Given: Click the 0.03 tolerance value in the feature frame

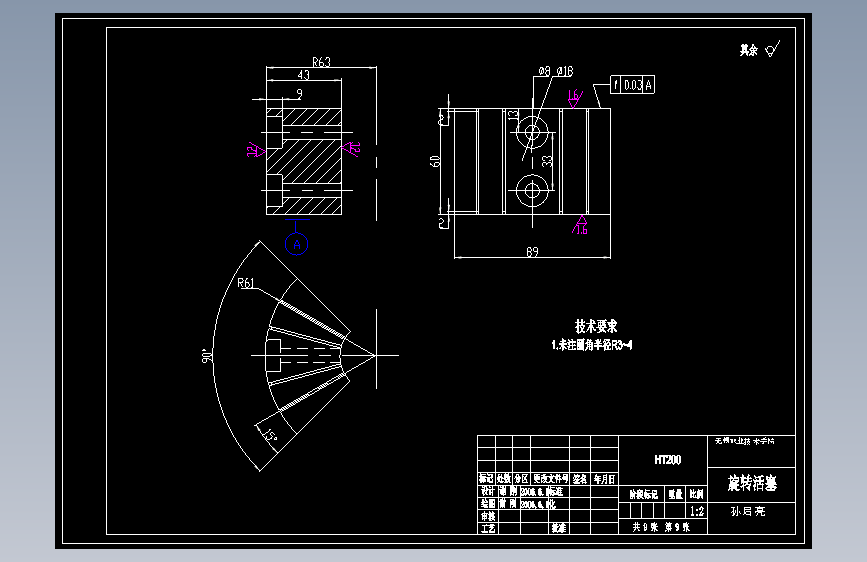Looking at the screenshot, I should pos(633,85).
